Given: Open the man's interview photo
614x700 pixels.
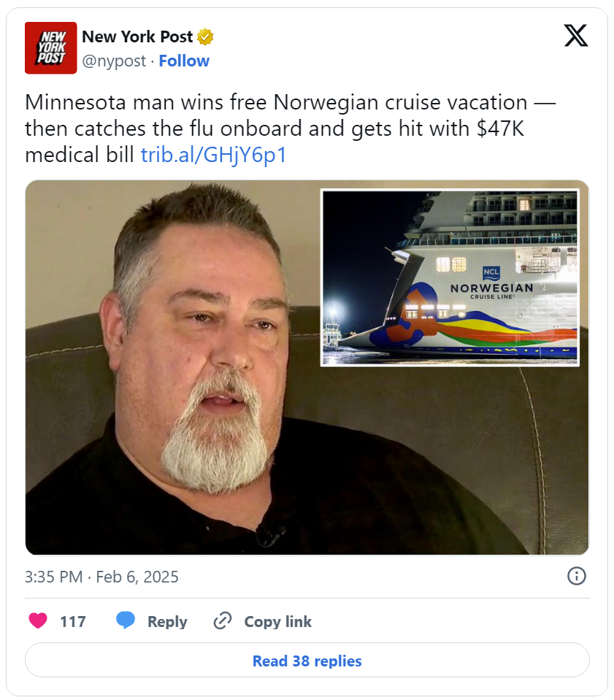Looking at the screenshot, I should pos(179,401).
